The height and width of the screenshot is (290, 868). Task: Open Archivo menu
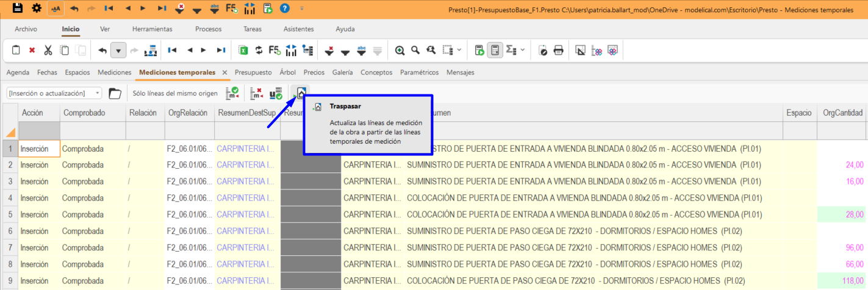pos(26,29)
